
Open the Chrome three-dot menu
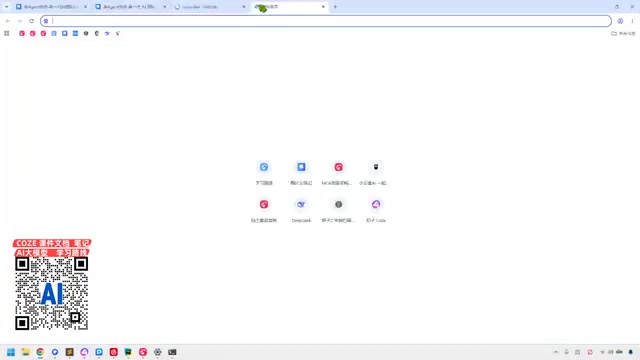pyautogui.click(x=632, y=21)
